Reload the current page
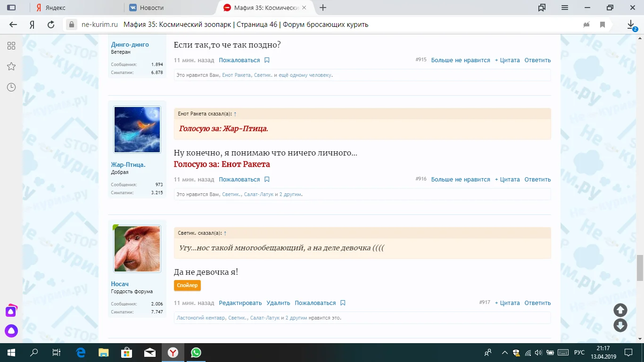The image size is (644, 362). [x=51, y=25]
